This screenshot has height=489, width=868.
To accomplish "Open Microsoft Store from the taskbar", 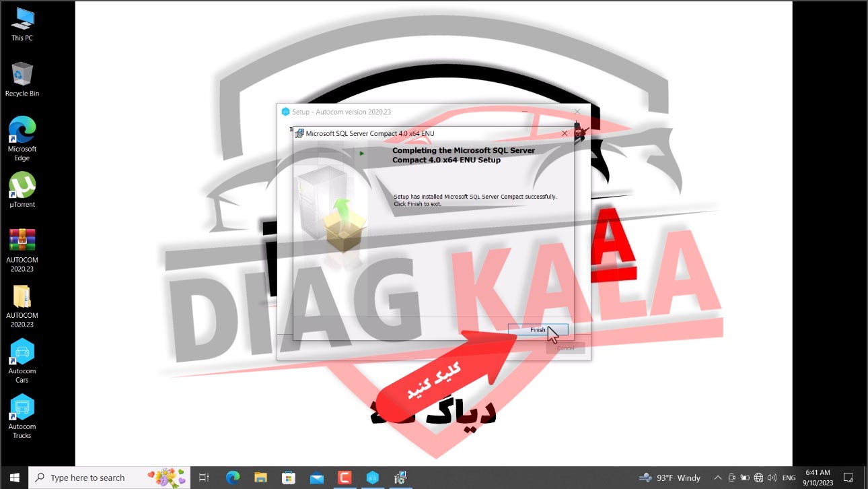I will 289,478.
